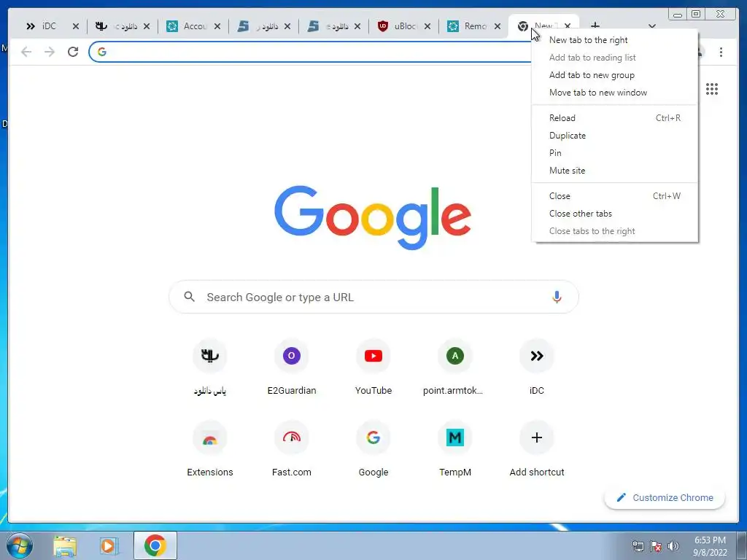The width and height of the screenshot is (747, 560).
Task: Reload the page with toolbar button
Action: [73, 52]
